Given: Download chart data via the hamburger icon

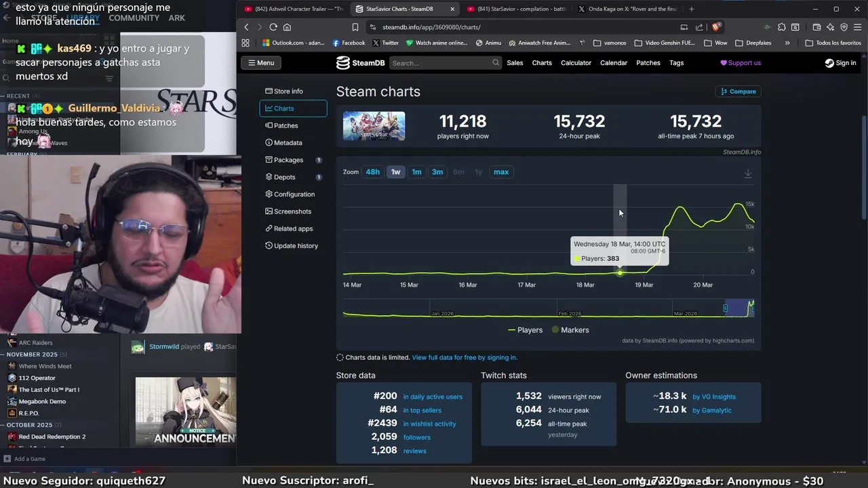Looking at the screenshot, I should pos(748,174).
